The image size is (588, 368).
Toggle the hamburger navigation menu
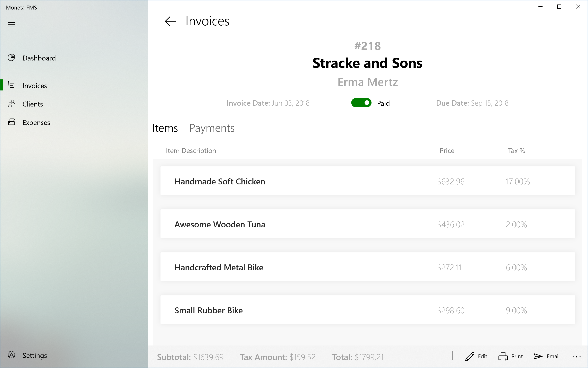[x=11, y=24]
